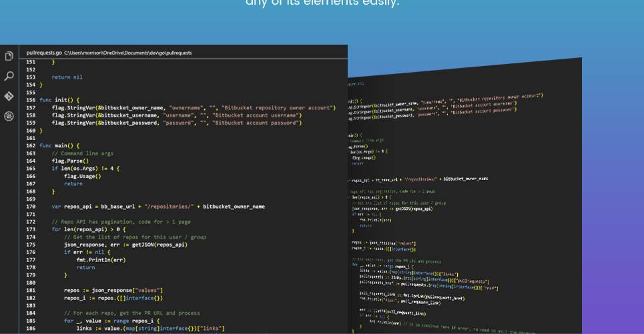644x334 pixels.
Task: Click "// Get the list of repos" comment
Action: (135, 237)
